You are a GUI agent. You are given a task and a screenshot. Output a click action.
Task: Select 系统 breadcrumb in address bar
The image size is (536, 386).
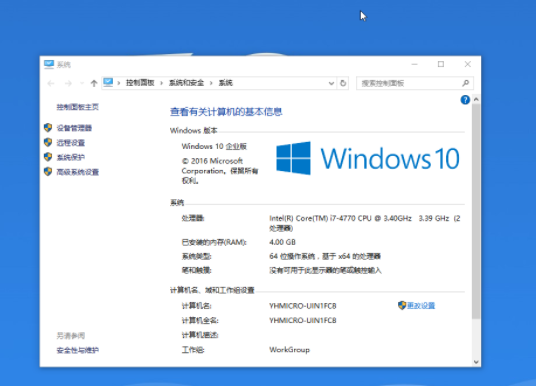(226, 83)
